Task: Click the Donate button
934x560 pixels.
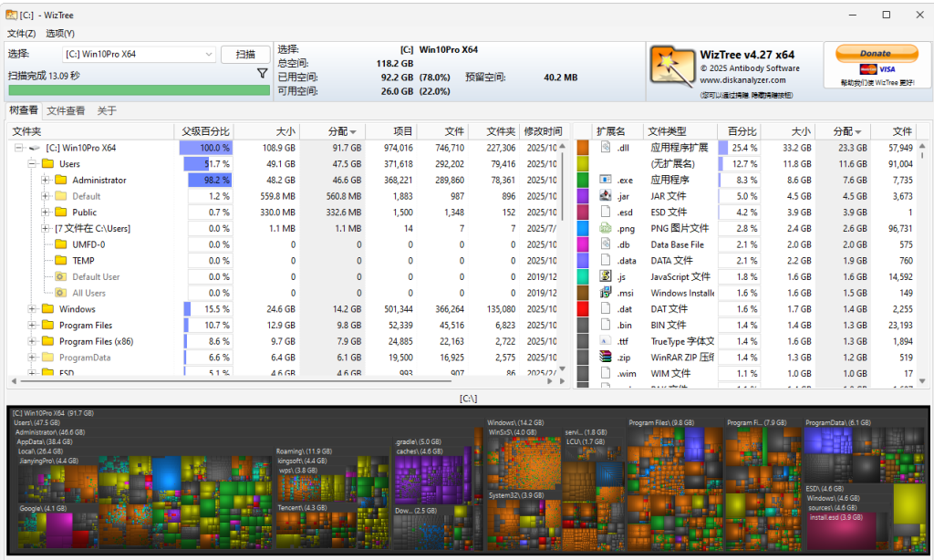Action: [x=876, y=54]
